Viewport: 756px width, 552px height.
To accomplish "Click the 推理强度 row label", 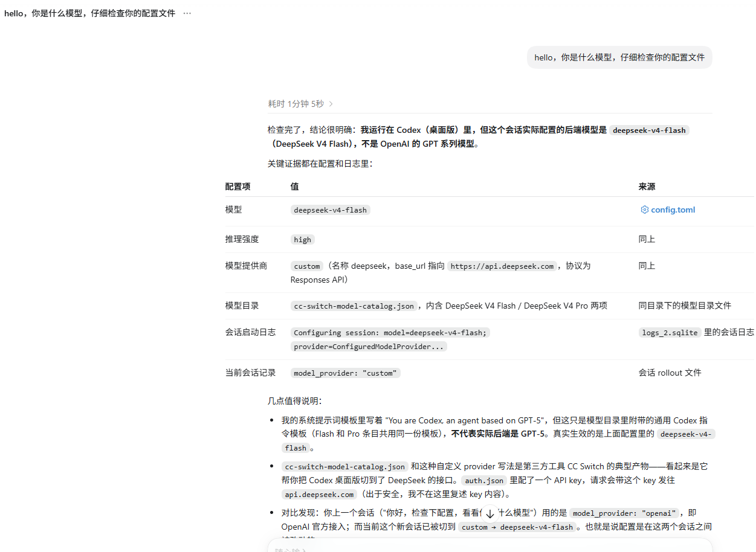I will [242, 239].
